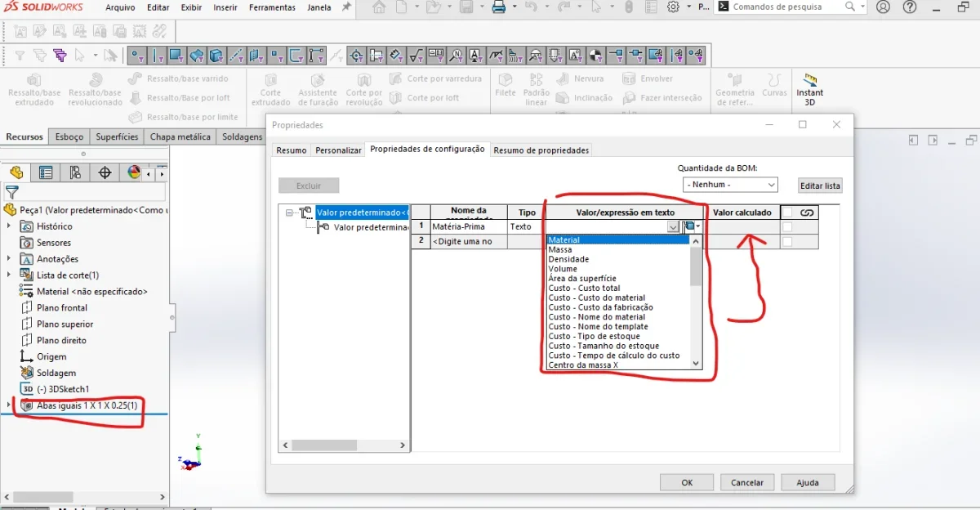980x510 pixels.
Task: Open the Texto type cell dropdown
Action: 527,226
